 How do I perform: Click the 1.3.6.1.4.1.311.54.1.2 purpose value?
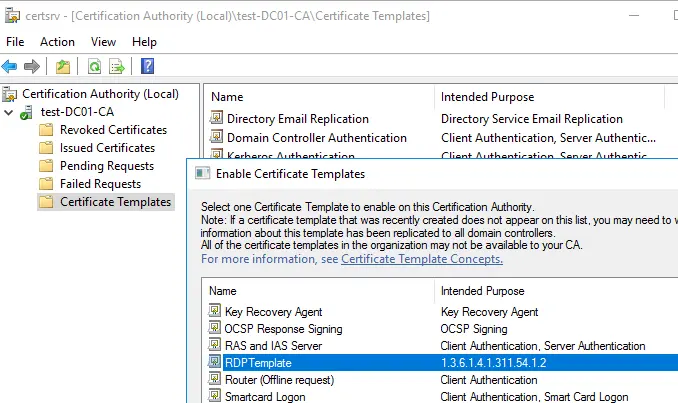(x=493, y=363)
